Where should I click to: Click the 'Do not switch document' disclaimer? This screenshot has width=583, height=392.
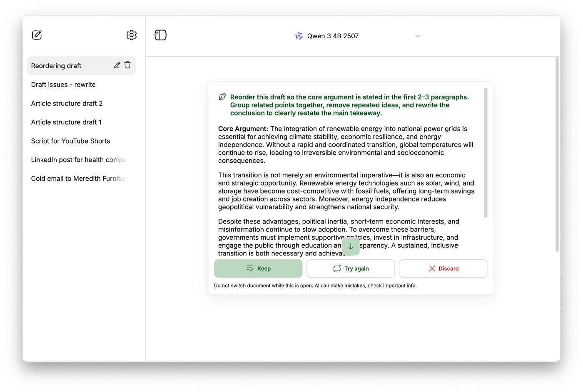click(315, 285)
